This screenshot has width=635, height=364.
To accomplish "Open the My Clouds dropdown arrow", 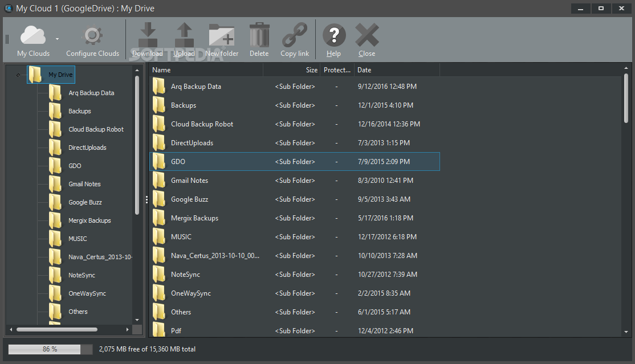I will click(x=57, y=39).
